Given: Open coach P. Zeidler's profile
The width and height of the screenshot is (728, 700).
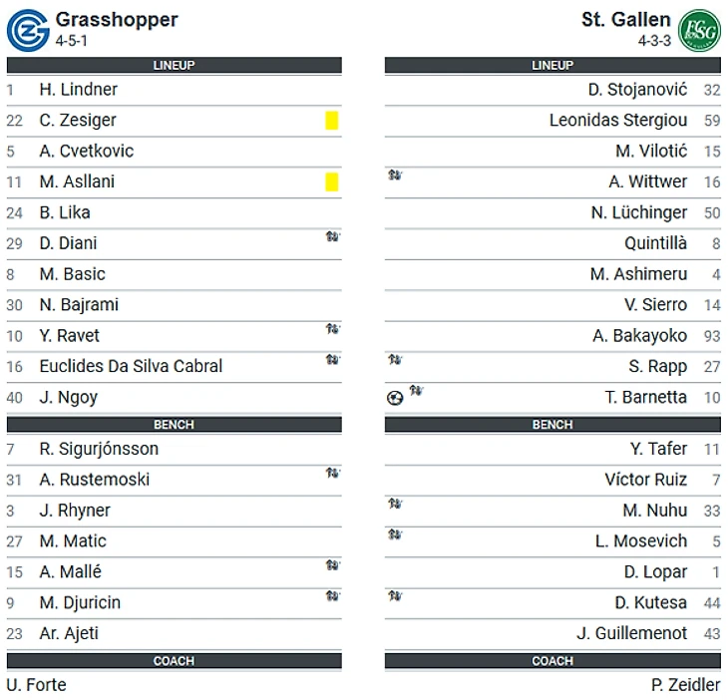Looking at the screenshot, I should (684, 685).
